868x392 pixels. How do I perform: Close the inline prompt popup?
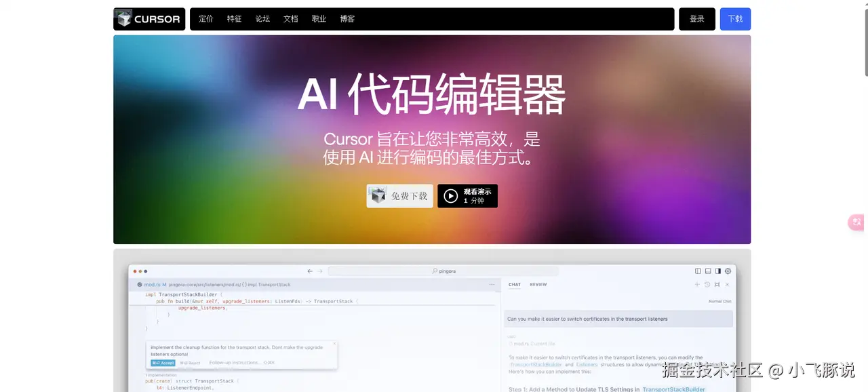(334, 344)
